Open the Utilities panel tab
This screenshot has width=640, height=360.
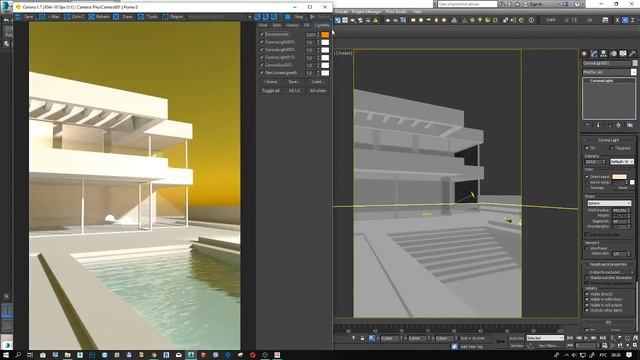632,53
